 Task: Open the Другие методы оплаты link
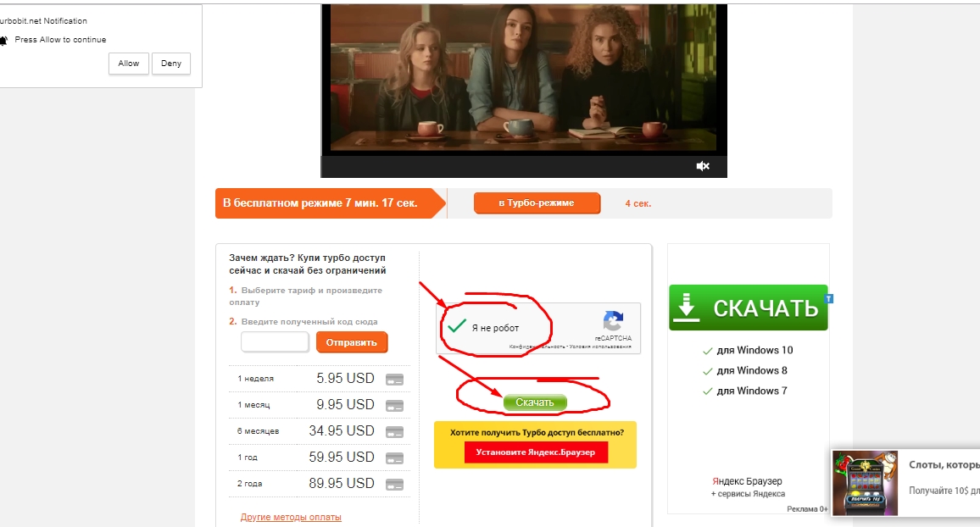pyautogui.click(x=291, y=517)
